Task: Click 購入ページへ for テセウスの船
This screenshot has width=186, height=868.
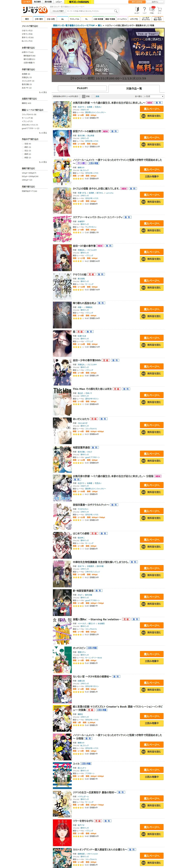Action: click(x=152, y=281)
